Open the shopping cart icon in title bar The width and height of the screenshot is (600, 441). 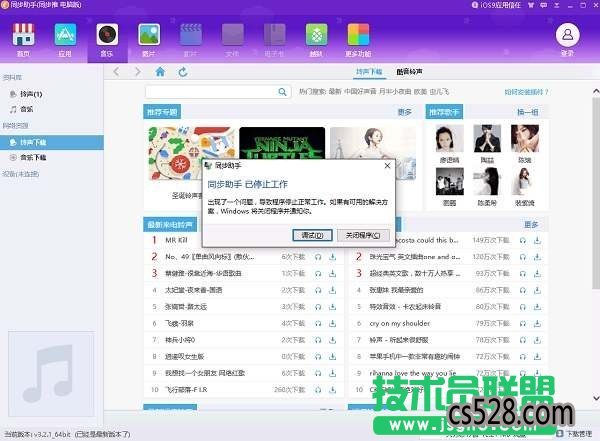(531, 5)
